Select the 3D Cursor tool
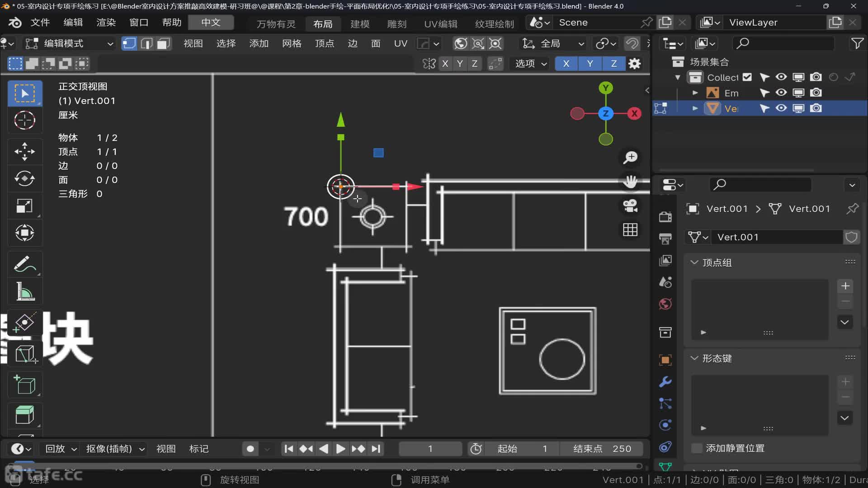Screen dimensions: 868x488 [24, 120]
